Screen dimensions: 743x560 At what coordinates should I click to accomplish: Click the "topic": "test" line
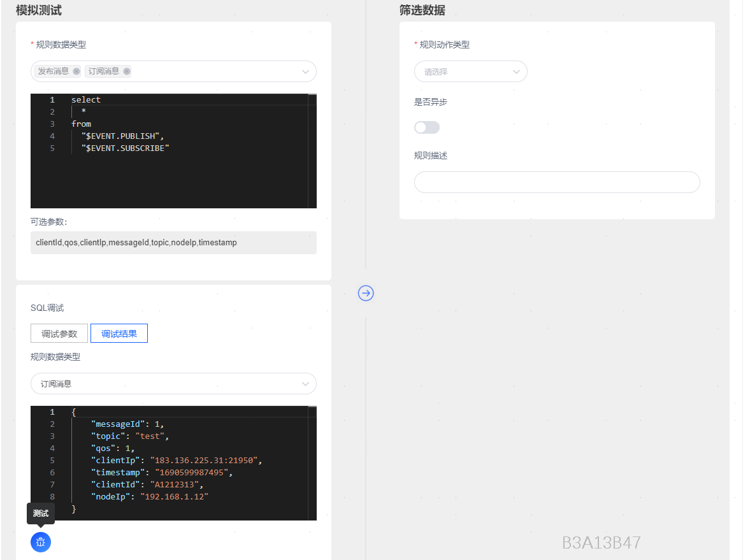(130, 436)
